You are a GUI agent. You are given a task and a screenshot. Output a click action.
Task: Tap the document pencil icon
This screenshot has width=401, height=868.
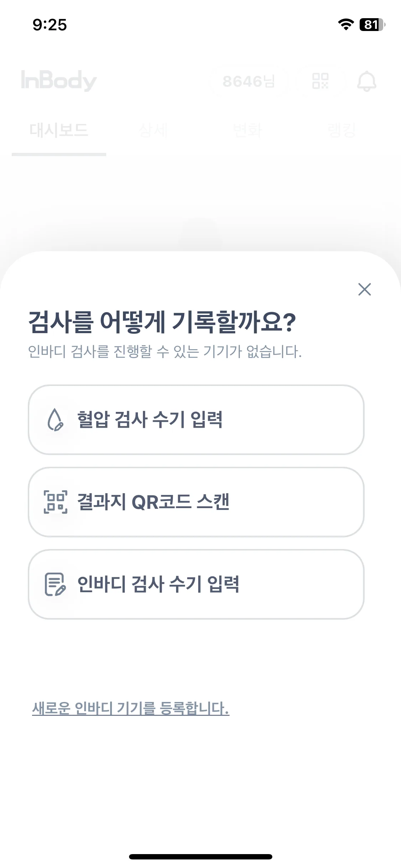[x=55, y=584]
